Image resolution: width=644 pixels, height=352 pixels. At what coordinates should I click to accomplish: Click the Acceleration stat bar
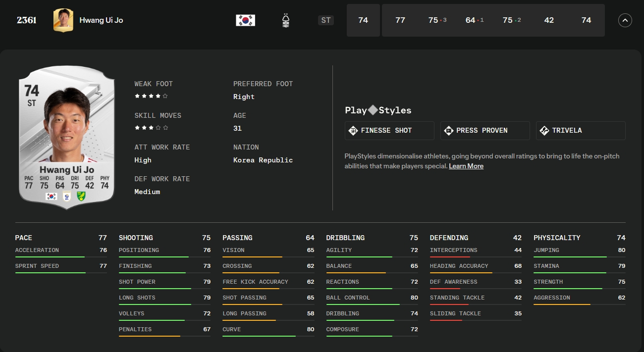click(x=61, y=257)
